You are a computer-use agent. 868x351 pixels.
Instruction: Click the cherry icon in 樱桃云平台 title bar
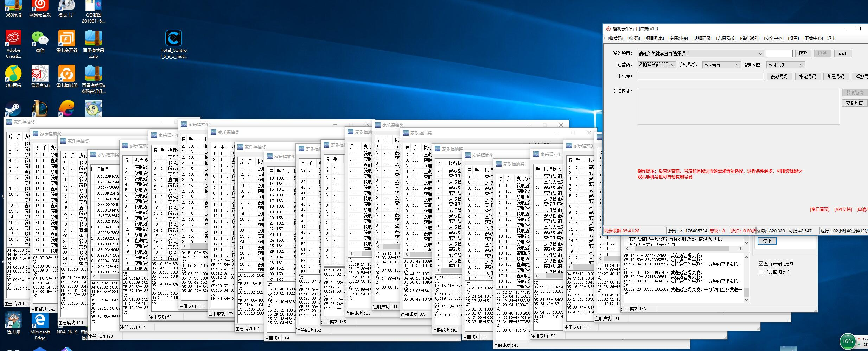tap(608, 29)
